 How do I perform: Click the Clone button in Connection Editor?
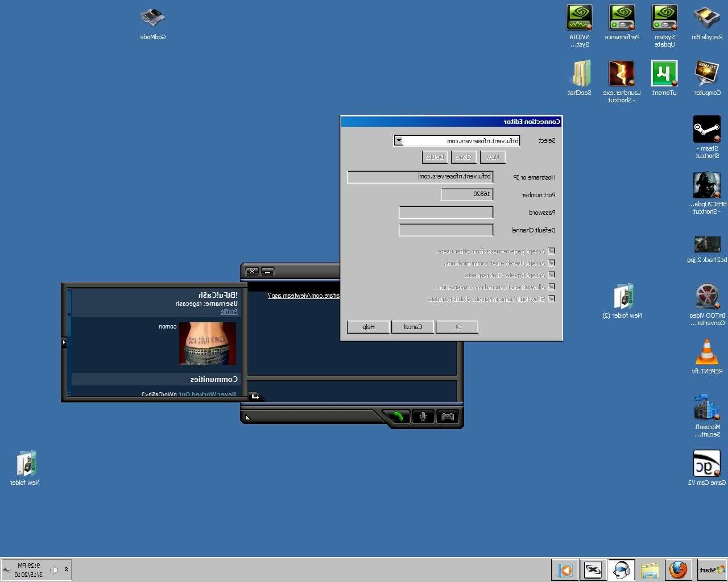tap(464, 157)
